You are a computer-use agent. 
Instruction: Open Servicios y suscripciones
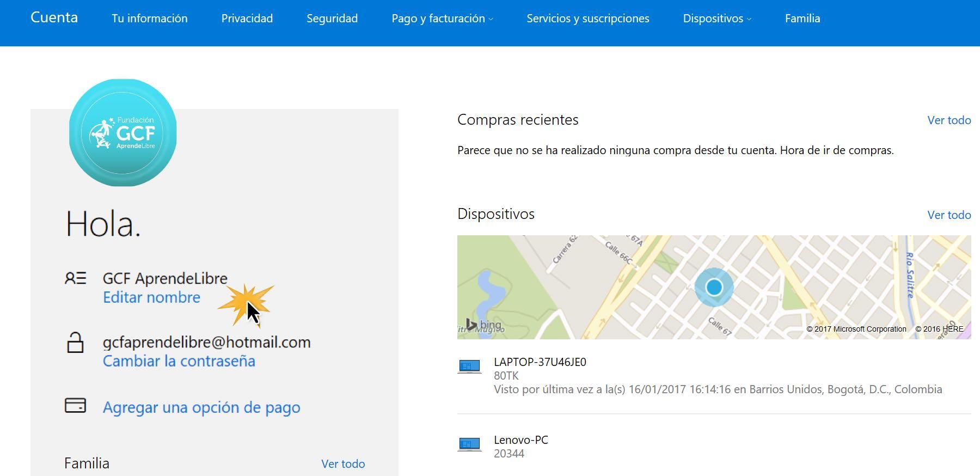tap(588, 19)
